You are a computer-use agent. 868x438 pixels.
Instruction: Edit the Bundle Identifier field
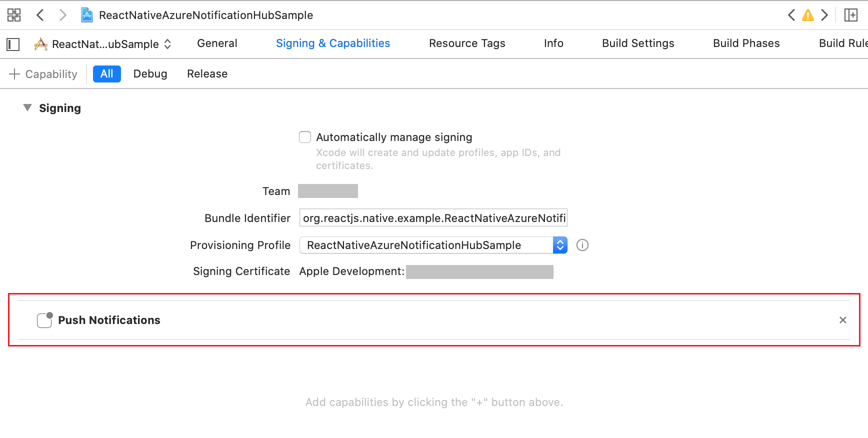[x=433, y=218]
